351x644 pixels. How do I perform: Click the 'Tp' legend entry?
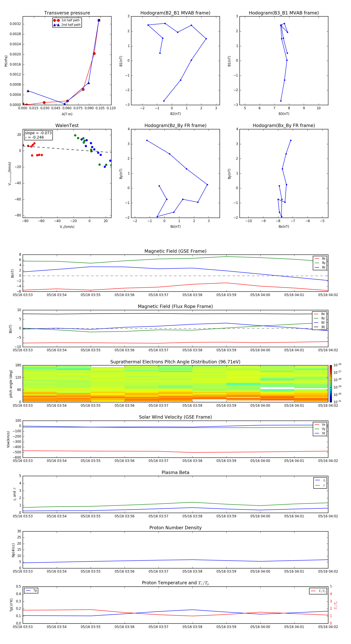tap(31, 591)
